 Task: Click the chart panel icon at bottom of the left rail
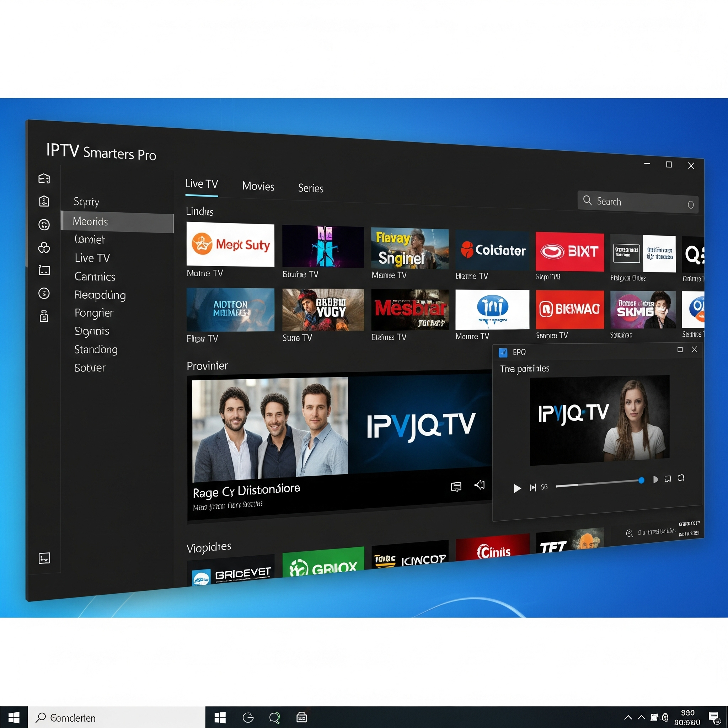pyautogui.click(x=44, y=558)
